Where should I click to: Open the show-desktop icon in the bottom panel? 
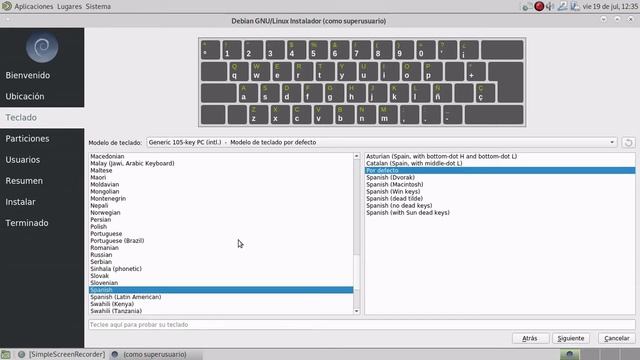[6, 354]
